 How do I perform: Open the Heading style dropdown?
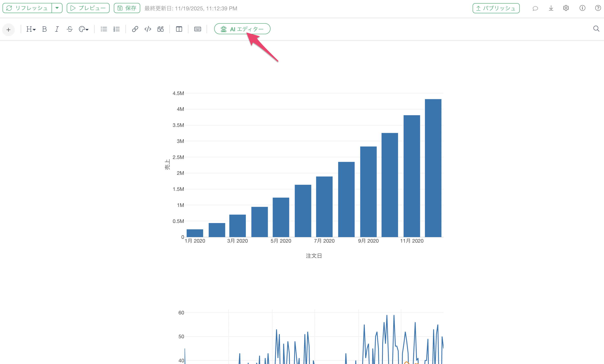coord(31,29)
